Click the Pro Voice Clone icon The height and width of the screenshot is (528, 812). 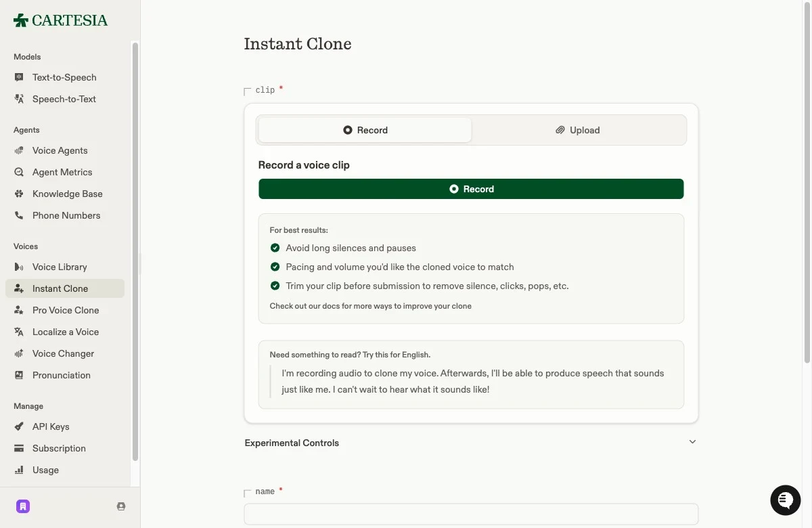pyautogui.click(x=19, y=310)
